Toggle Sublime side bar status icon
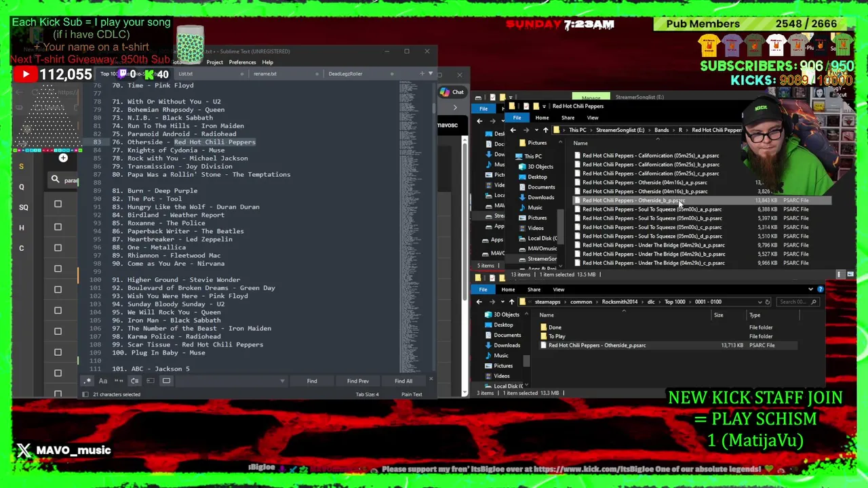This screenshot has height=488, width=868. click(85, 394)
